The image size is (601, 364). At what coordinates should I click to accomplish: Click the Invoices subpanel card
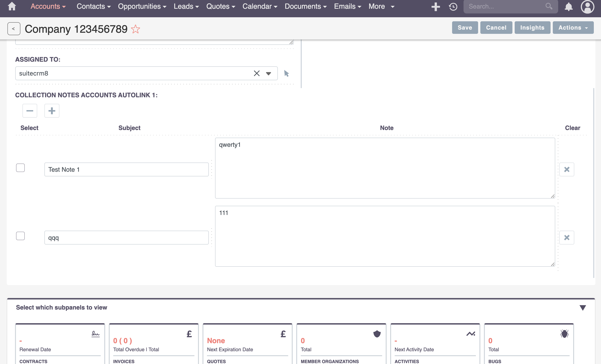pos(154,344)
